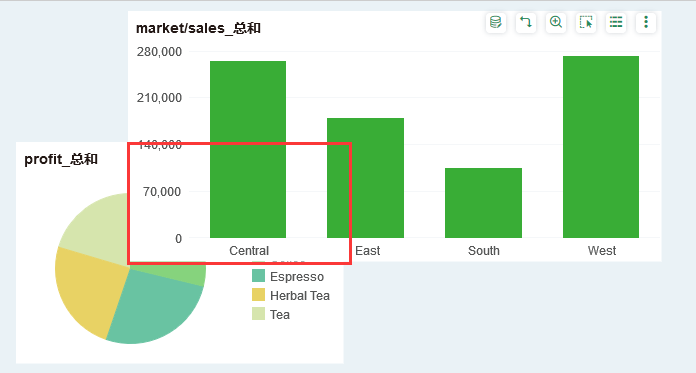Toggle Herbal Tea legend color swatch

(x=258, y=295)
